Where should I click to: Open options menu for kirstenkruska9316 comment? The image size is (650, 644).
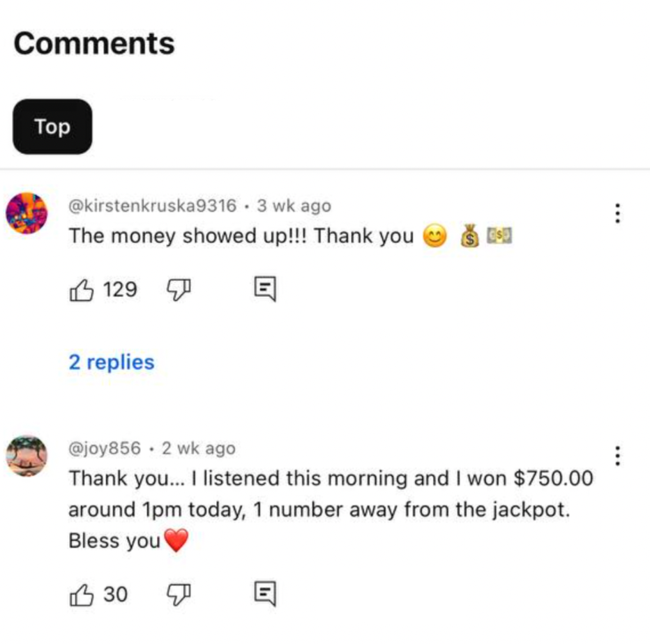tap(617, 213)
